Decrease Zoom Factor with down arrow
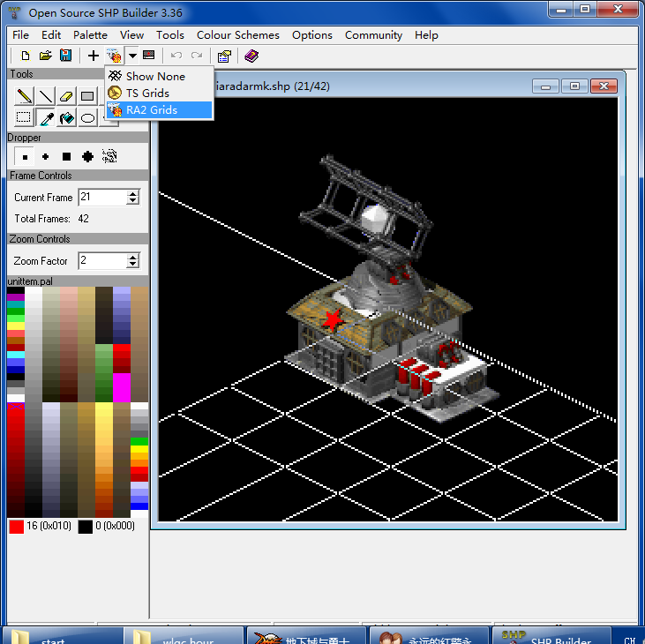Image resolution: width=645 pixels, height=644 pixels. [x=133, y=265]
